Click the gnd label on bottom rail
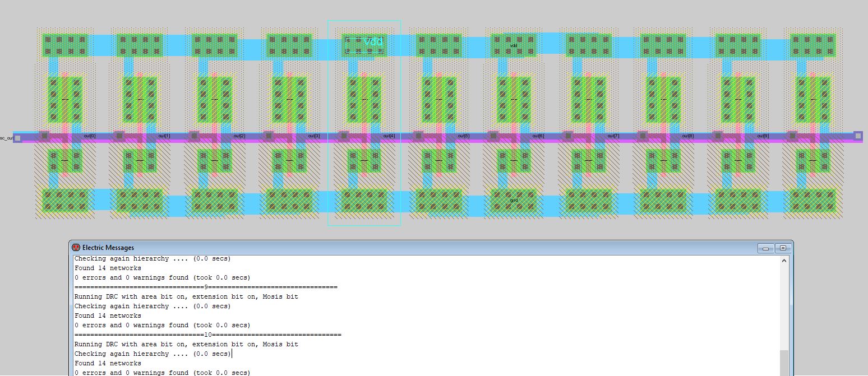 point(514,200)
